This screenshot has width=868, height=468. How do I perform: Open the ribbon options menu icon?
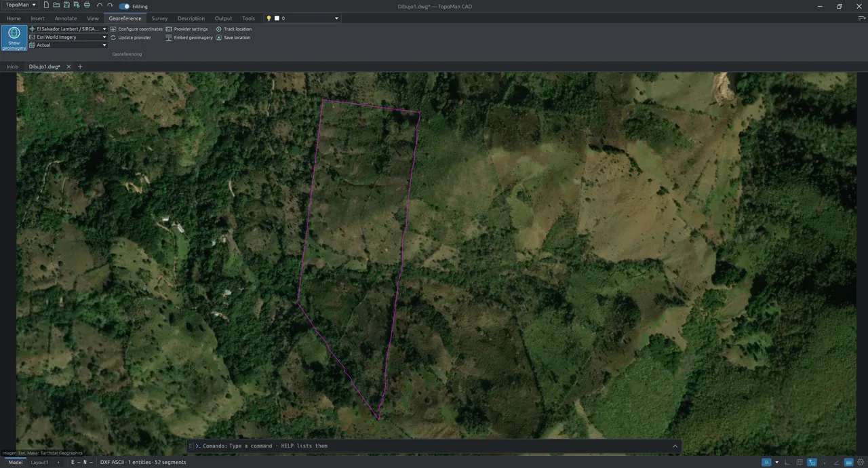click(x=862, y=18)
